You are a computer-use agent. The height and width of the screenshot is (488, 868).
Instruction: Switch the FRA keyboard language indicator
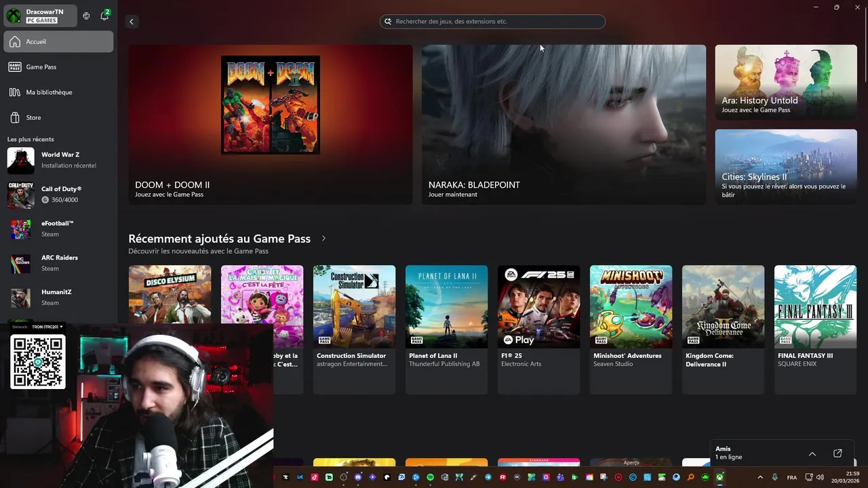pos(792,478)
